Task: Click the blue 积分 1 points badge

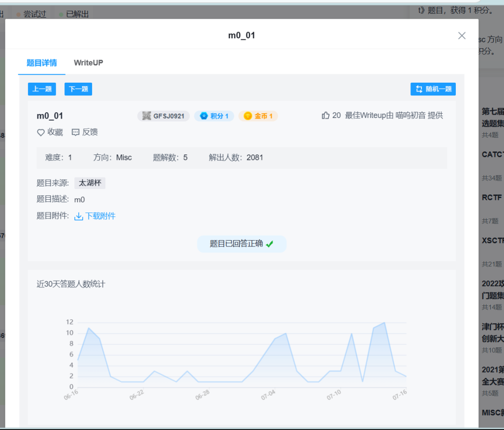Action: (x=214, y=116)
